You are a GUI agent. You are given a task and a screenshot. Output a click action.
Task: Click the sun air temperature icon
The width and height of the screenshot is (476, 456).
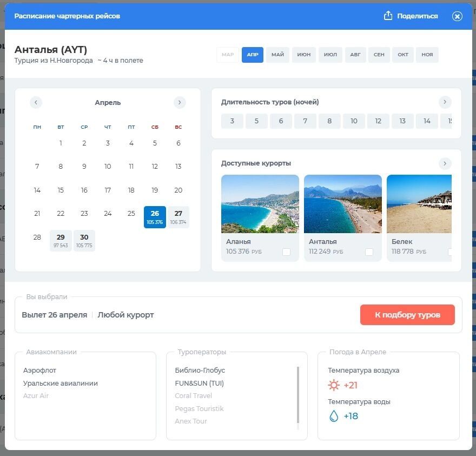click(x=334, y=385)
